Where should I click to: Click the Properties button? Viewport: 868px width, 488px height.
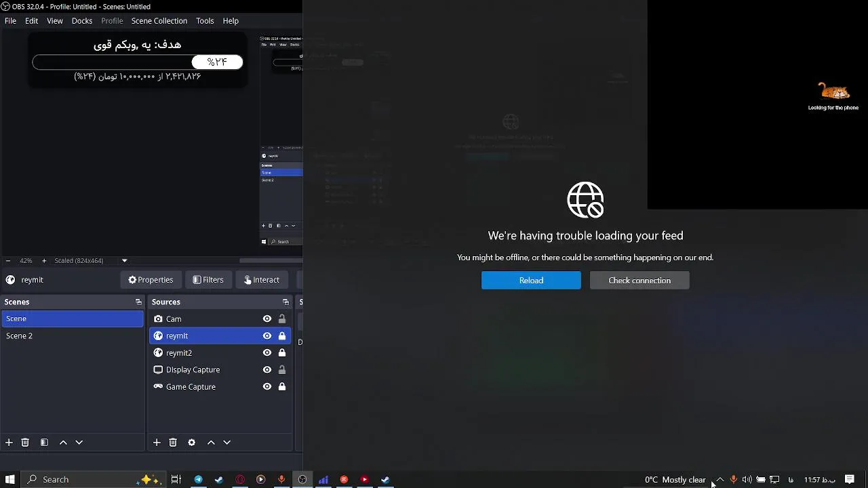point(151,280)
